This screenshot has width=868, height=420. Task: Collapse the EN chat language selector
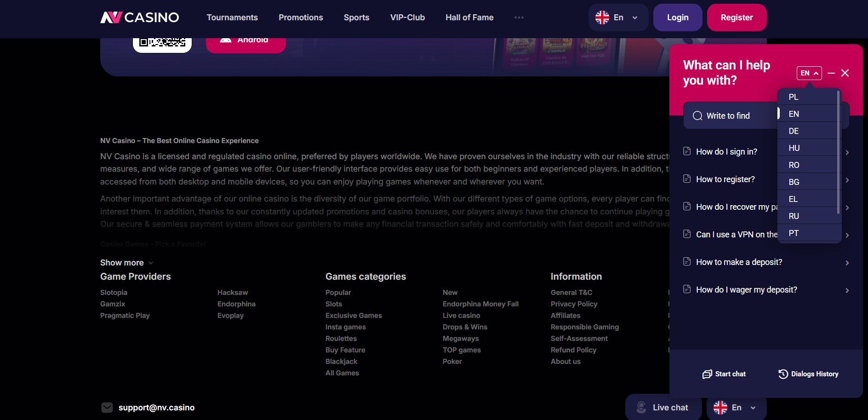click(809, 73)
